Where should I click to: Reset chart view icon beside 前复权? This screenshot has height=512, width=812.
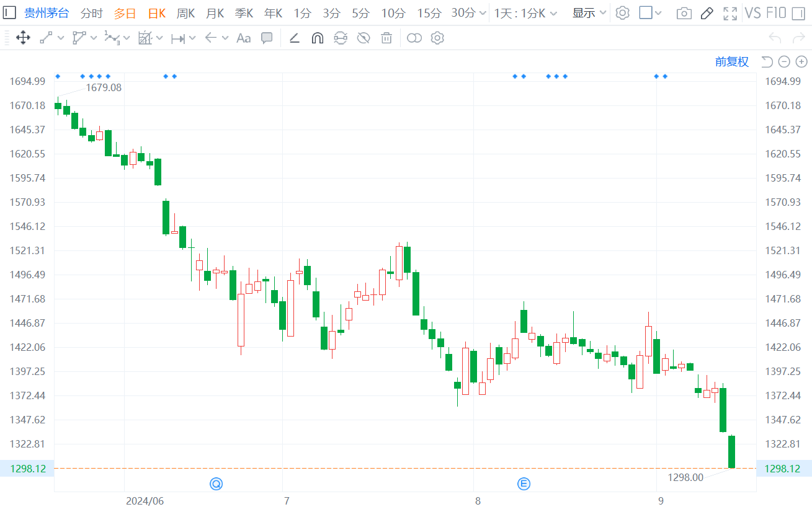767,61
